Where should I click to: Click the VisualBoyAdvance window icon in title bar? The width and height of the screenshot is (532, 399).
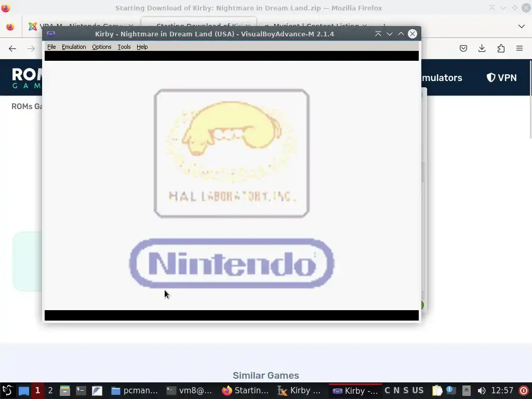[51, 34]
